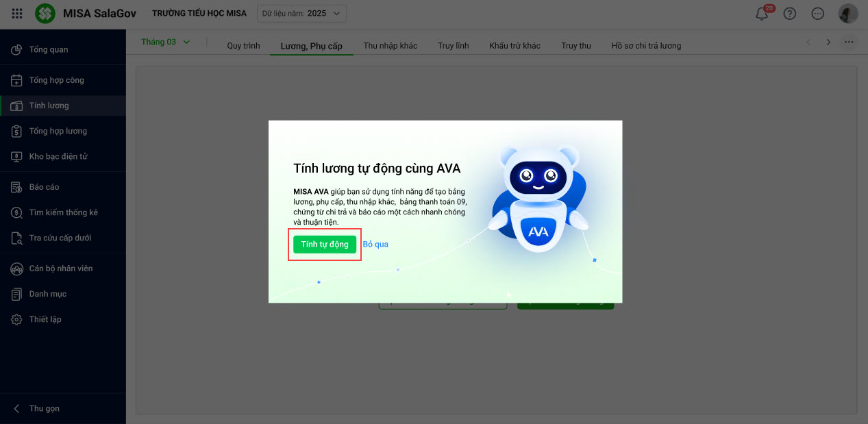This screenshot has height=424, width=868.
Task: Open the Tháng 03 month dropdown
Action: (165, 42)
